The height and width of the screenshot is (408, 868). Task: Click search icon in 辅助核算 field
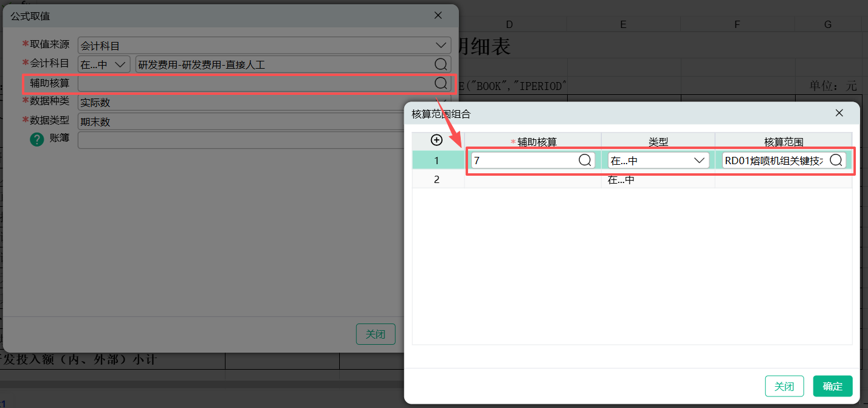pos(441,83)
